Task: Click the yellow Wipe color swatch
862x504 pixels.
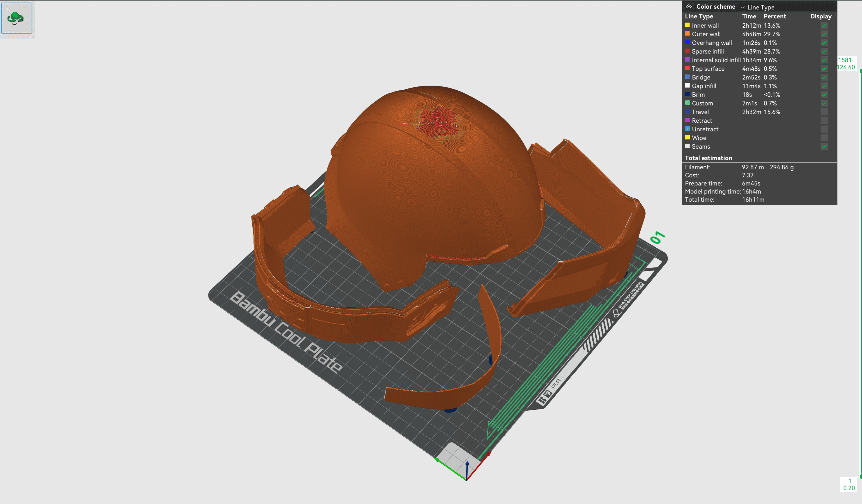Action: coord(688,137)
